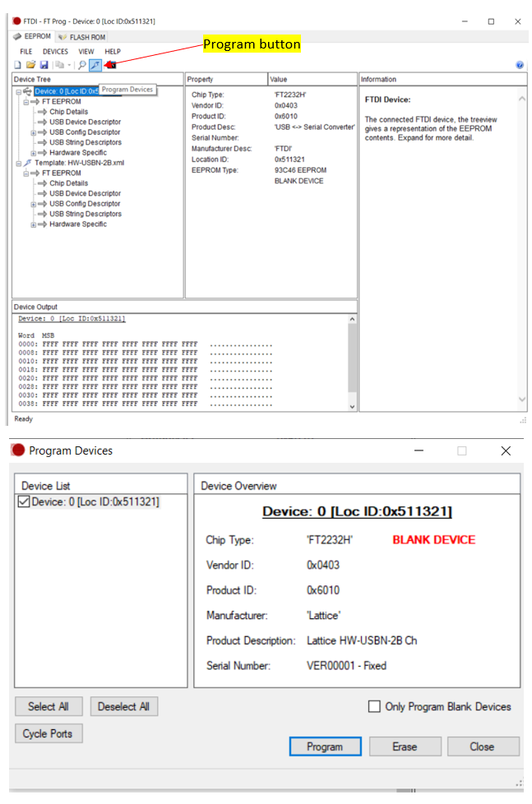Select the Template: HW-USBN-2B.xml tree item

[x=80, y=163]
